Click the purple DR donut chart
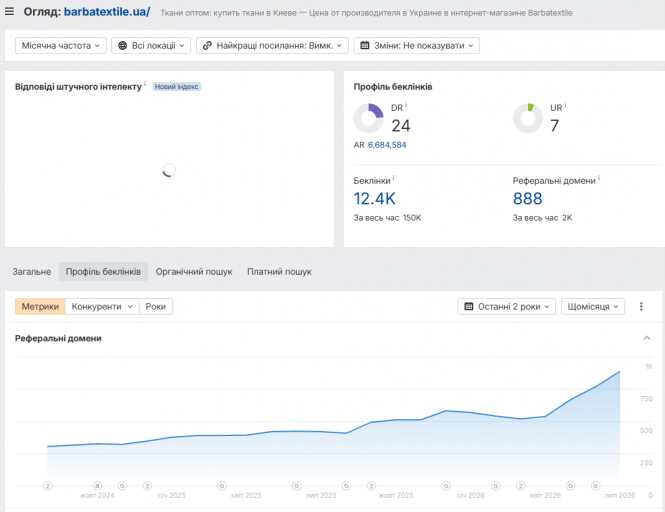 tap(369, 118)
